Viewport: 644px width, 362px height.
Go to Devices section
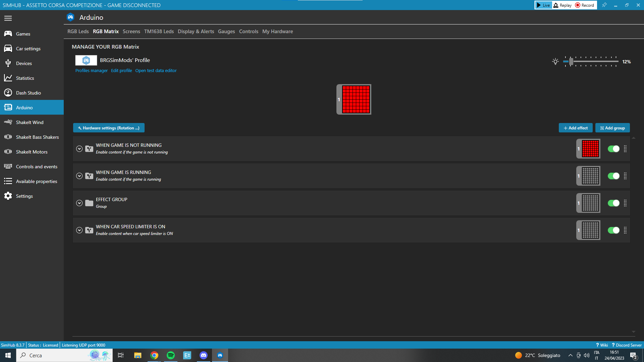(32, 63)
